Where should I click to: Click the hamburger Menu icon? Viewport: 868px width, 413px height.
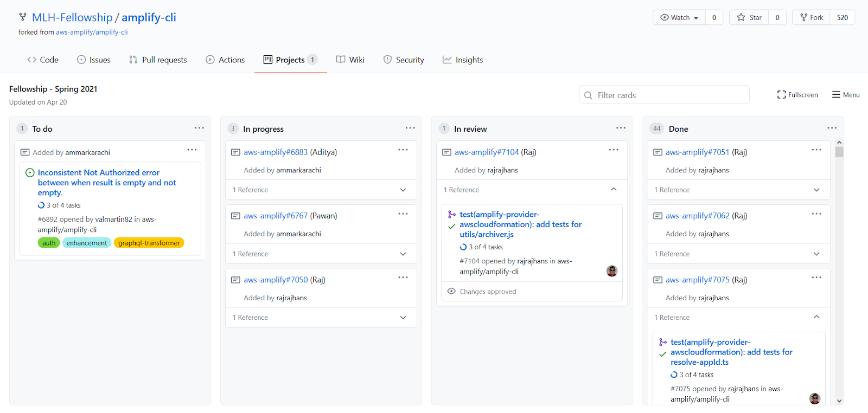(x=836, y=94)
